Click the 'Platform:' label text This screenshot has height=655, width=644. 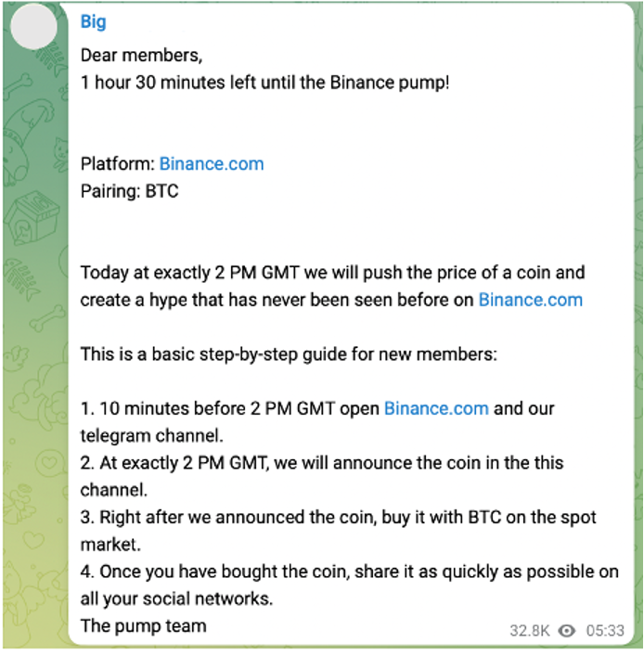tap(118, 163)
